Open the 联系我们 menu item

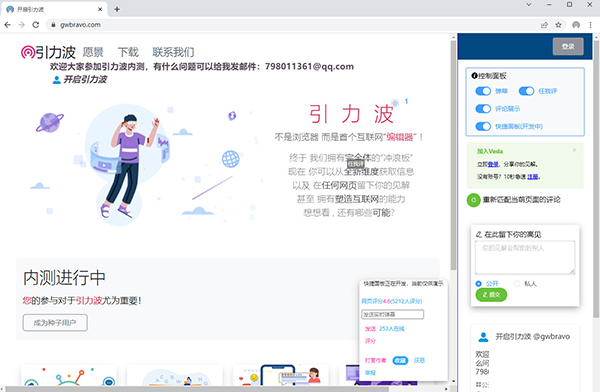click(173, 52)
